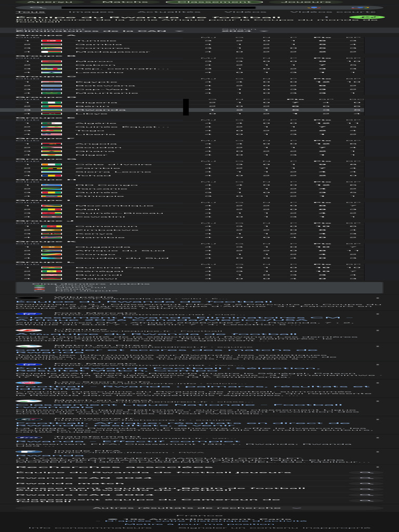Open three-dot menu for L'Équipe result
399x532 pixels.
378,330
